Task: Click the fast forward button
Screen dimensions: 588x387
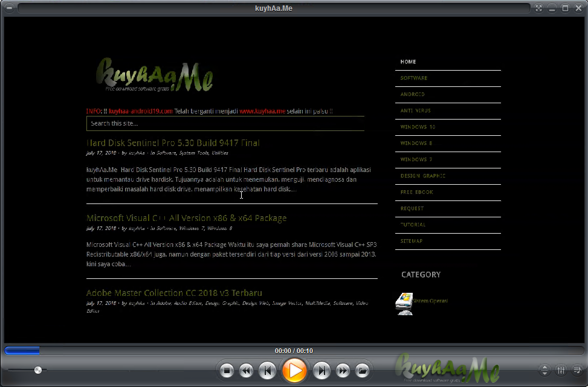Action: [x=343, y=371]
